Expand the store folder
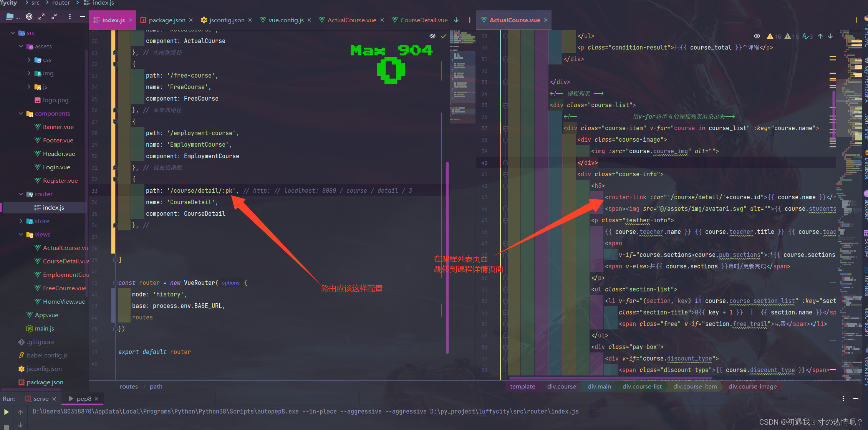Image resolution: width=868 pixels, height=430 pixels. click(x=21, y=221)
